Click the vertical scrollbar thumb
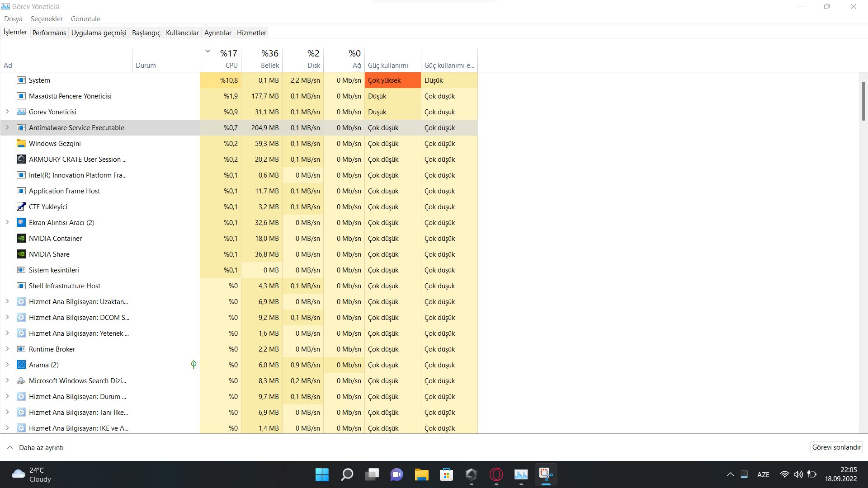 tap(863, 101)
